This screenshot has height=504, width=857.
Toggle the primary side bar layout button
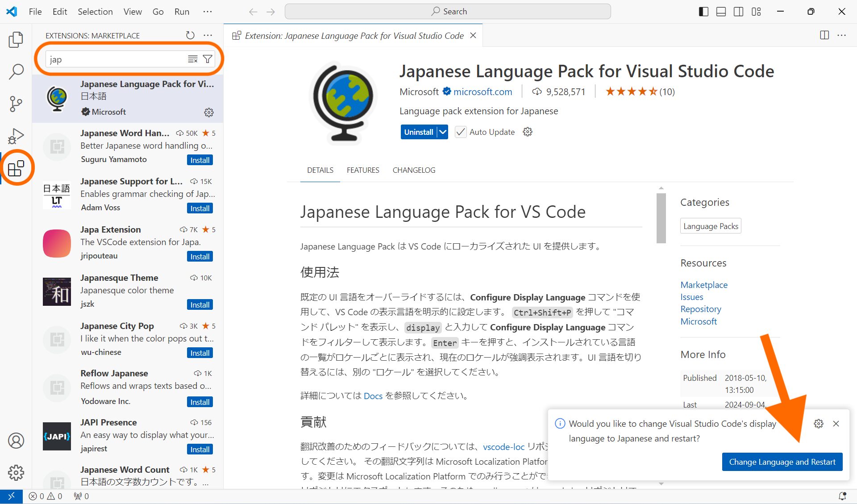coord(703,12)
